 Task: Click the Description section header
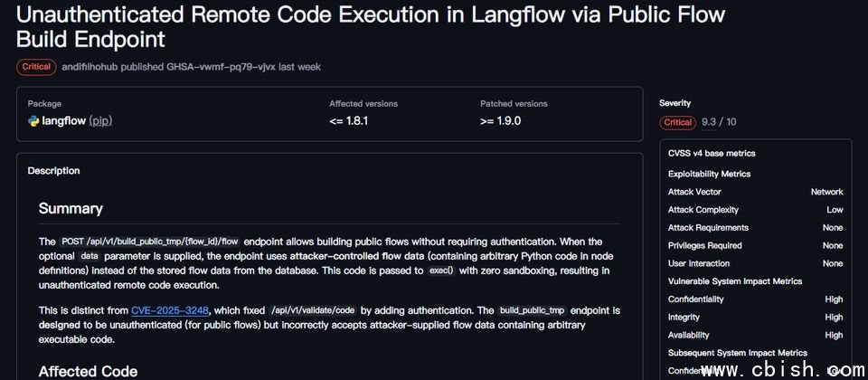53,171
